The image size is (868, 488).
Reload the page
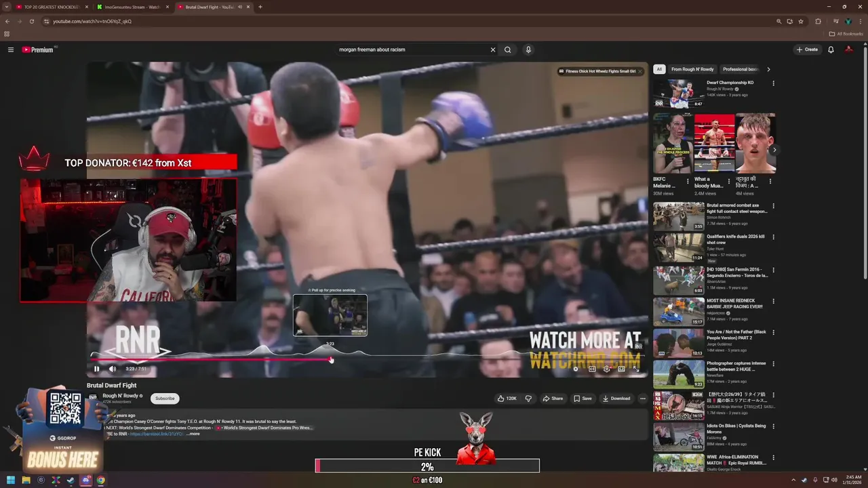32,21
